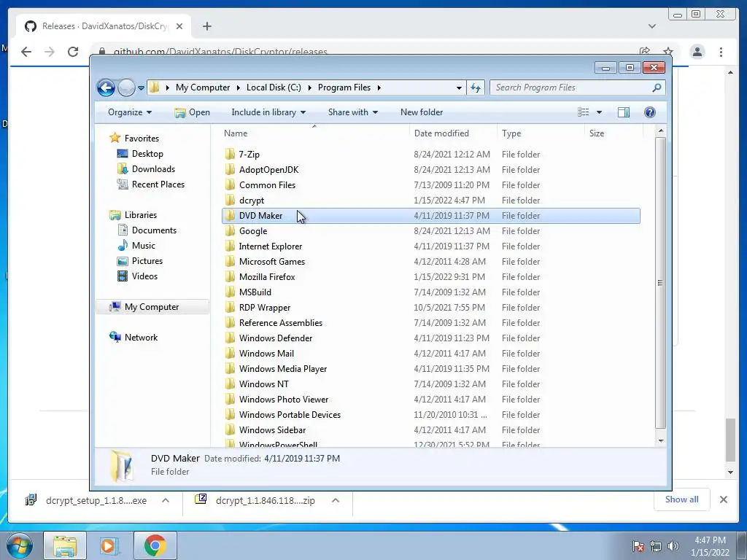Viewport: 747px width, 560px height.
Task: Open more view options arrow
Action: [x=600, y=112]
